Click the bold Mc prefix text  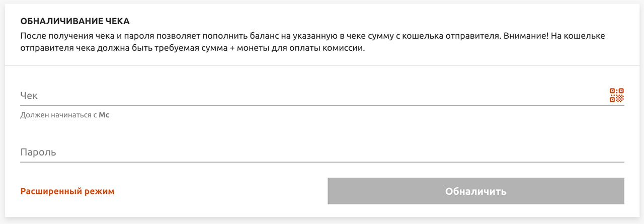tap(104, 115)
